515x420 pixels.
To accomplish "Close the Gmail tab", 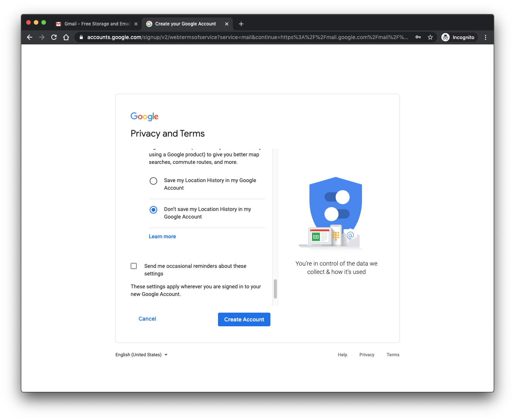I will [x=136, y=24].
